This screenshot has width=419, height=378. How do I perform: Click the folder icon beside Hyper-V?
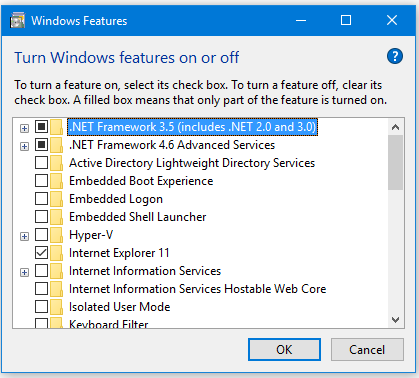pyautogui.click(x=56, y=235)
